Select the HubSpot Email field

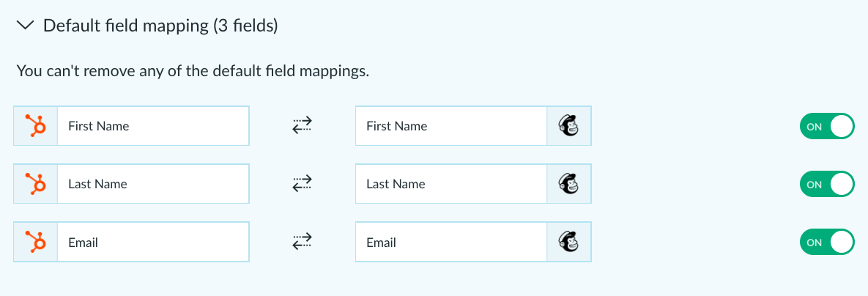click(153, 242)
